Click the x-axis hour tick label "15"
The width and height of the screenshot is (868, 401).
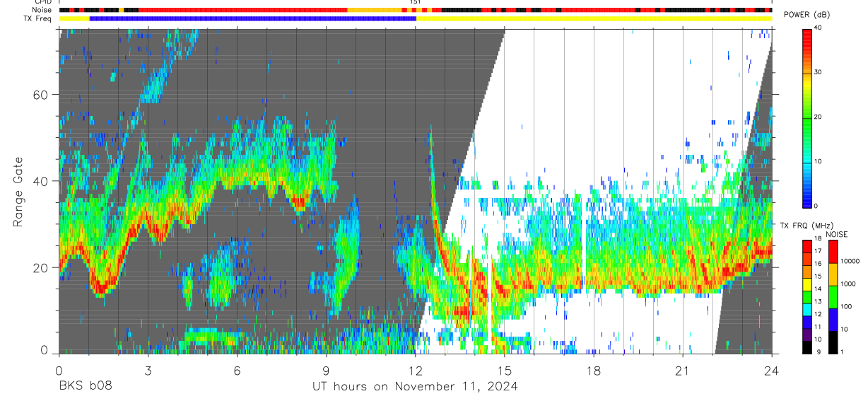click(x=505, y=370)
